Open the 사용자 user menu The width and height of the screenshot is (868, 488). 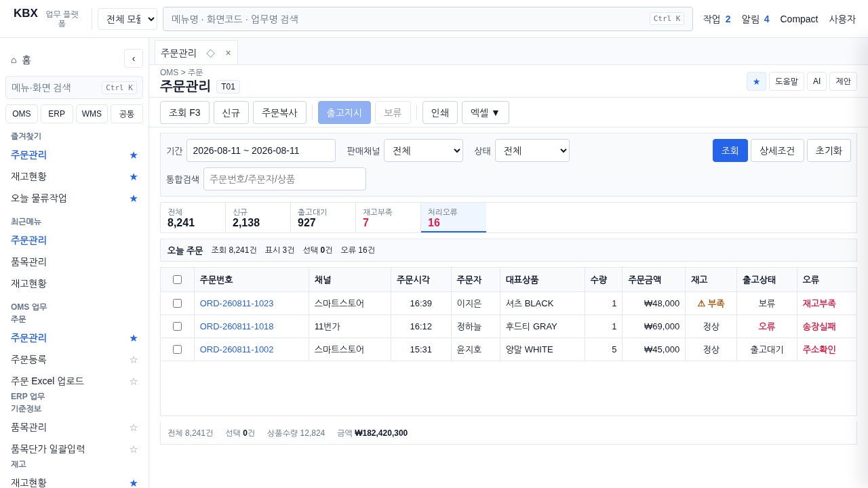pyautogui.click(x=842, y=19)
